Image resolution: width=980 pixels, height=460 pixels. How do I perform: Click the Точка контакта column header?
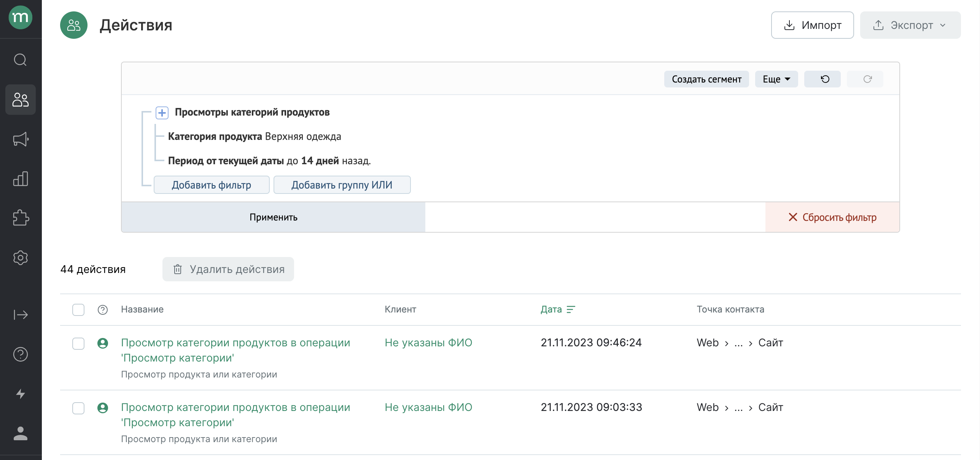point(730,309)
